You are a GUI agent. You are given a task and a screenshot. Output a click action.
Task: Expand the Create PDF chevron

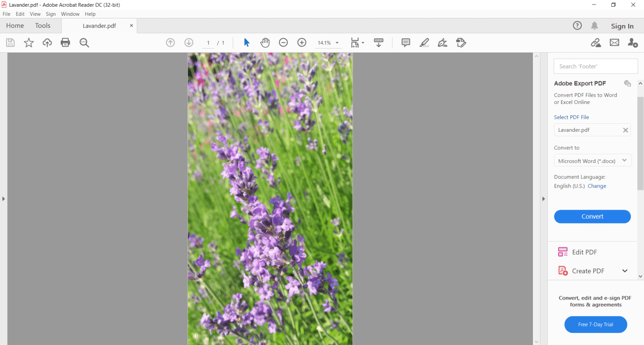(625, 271)
